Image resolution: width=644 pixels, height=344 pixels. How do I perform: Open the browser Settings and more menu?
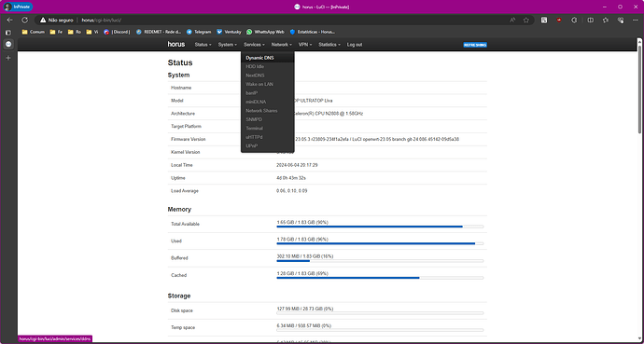[x=635, y=21]
